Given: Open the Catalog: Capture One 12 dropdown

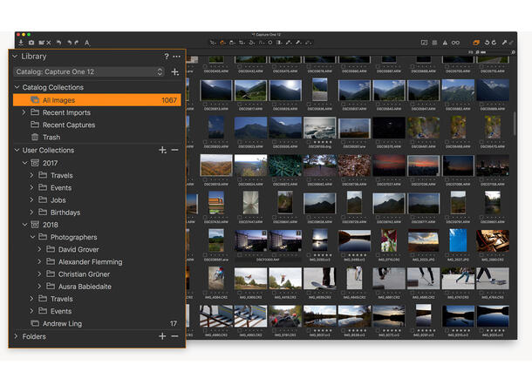Looking at the screenshot, I should tap(89, 72).
